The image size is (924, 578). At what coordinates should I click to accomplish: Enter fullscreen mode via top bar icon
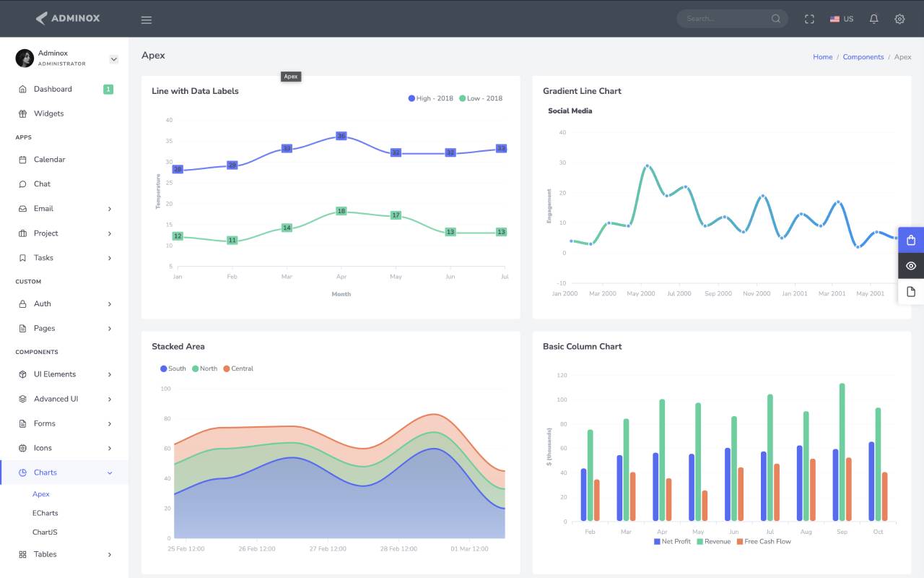809,20
